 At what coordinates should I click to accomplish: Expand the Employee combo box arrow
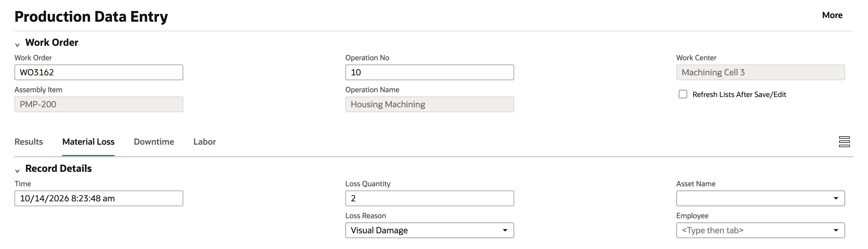(x=836, y=231)
